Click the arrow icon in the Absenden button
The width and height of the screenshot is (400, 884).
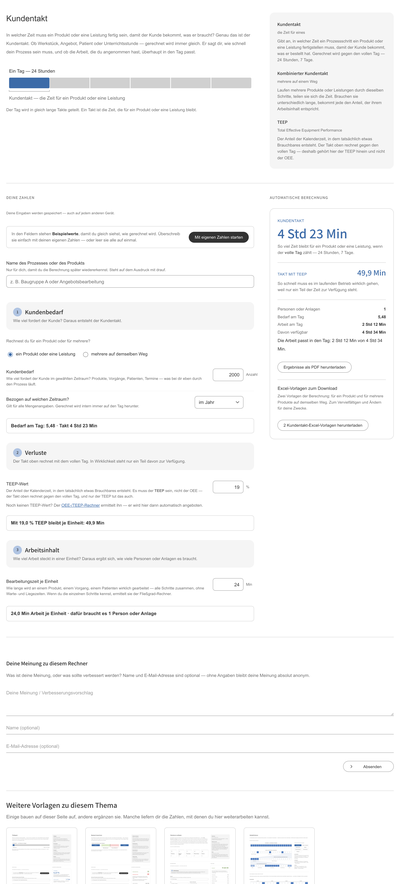[x=352, y=767]
